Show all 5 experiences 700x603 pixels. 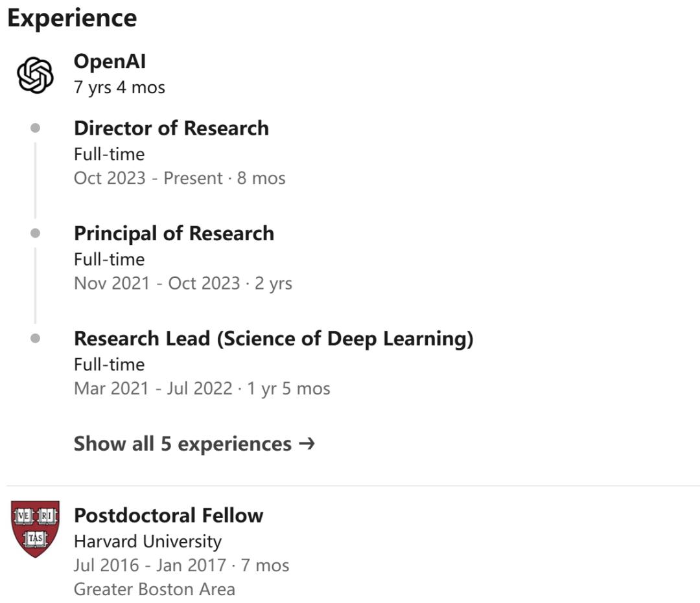point(183,444)
